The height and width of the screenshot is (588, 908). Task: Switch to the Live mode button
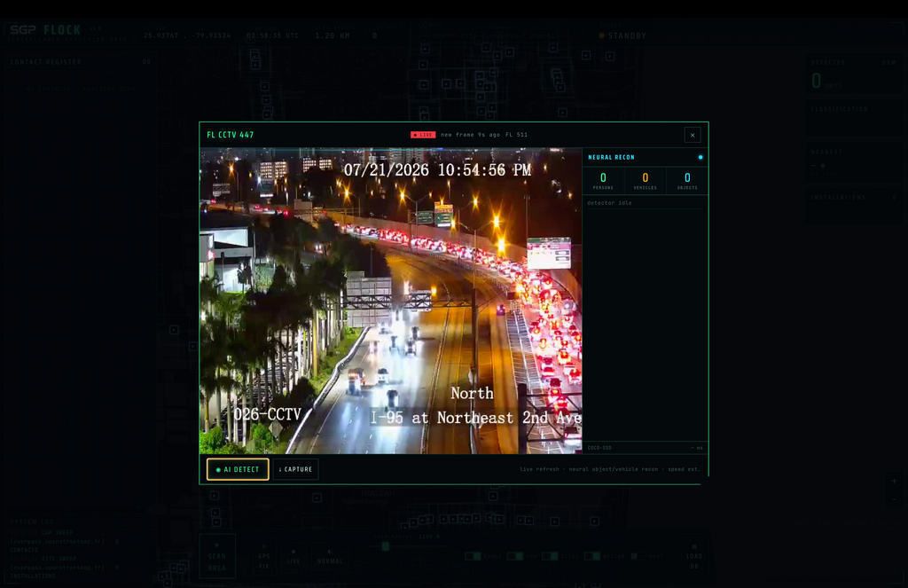pyautogui.click(x=294, y=556)
